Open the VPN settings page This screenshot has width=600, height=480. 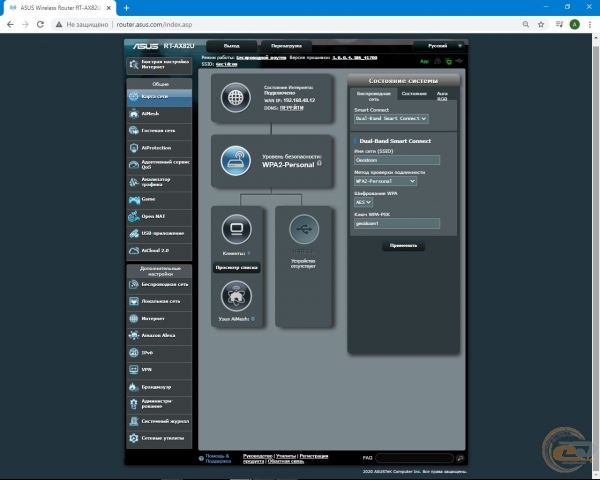tap(159, 370)
